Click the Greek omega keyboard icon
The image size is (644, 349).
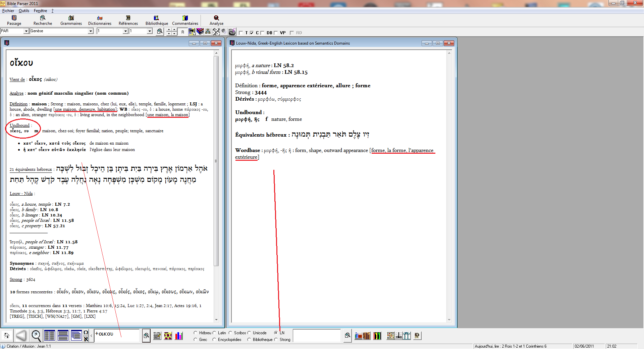[86, 333]
